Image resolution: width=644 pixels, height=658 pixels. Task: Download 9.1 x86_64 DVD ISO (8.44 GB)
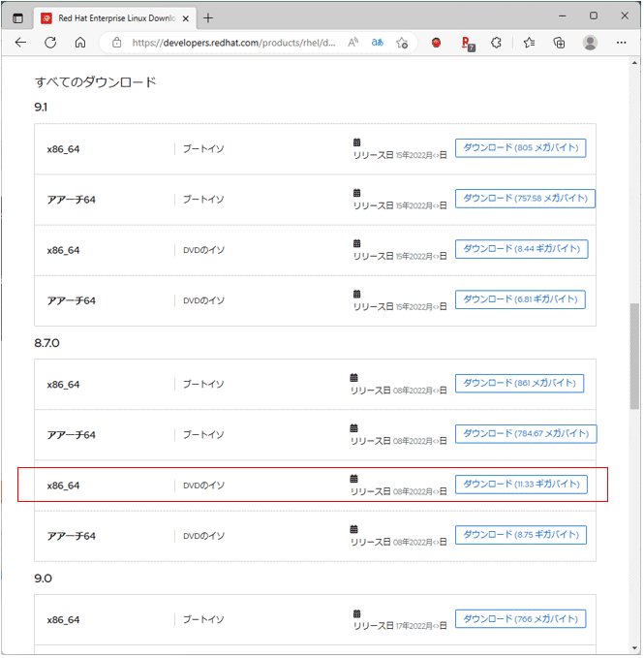pos(522,249)
